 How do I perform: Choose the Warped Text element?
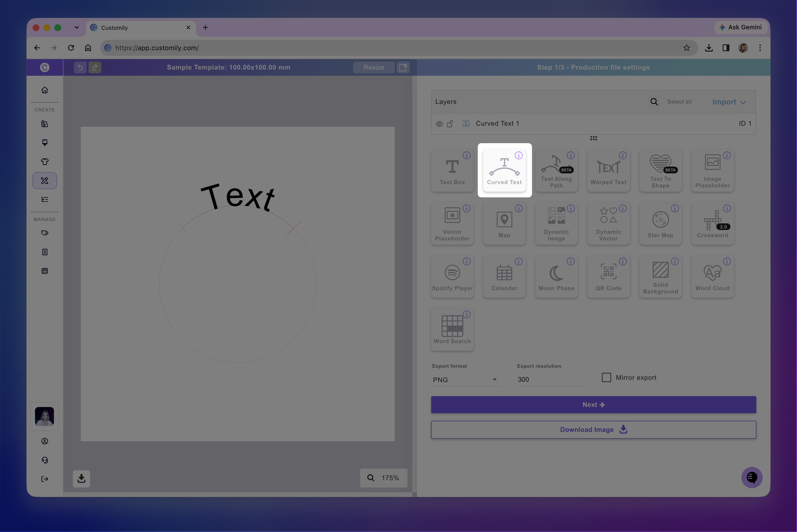coord(608,170)
